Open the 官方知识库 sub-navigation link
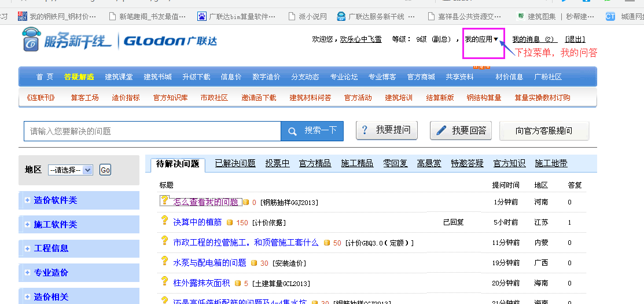Image resolution: width=644 pixels, height=304 pixels. tap(171, 98)
